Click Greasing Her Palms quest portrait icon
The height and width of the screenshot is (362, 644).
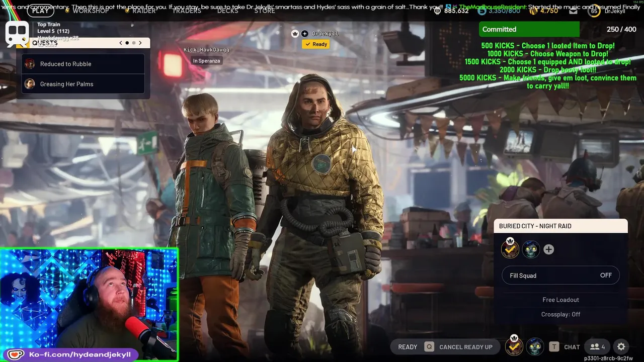click(x=30, y=84)
